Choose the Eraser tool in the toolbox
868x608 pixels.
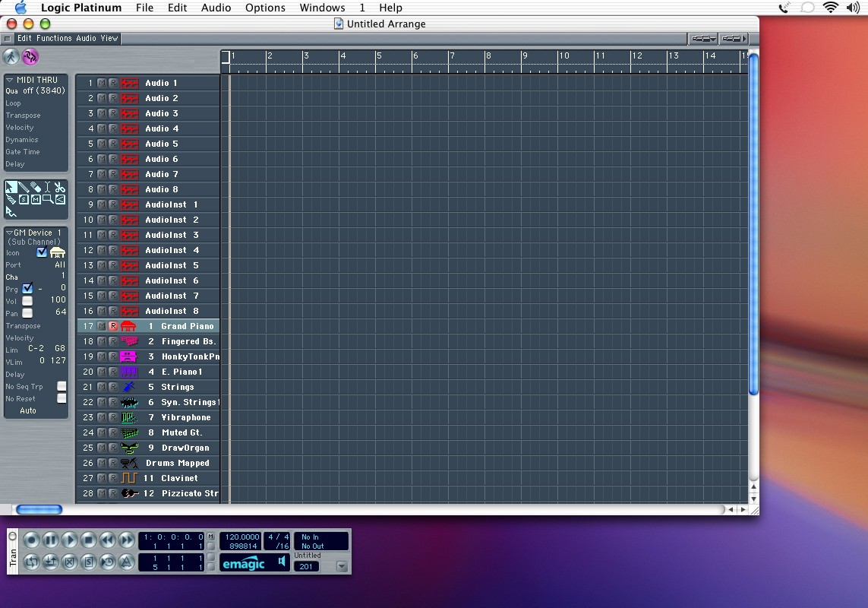35,187
